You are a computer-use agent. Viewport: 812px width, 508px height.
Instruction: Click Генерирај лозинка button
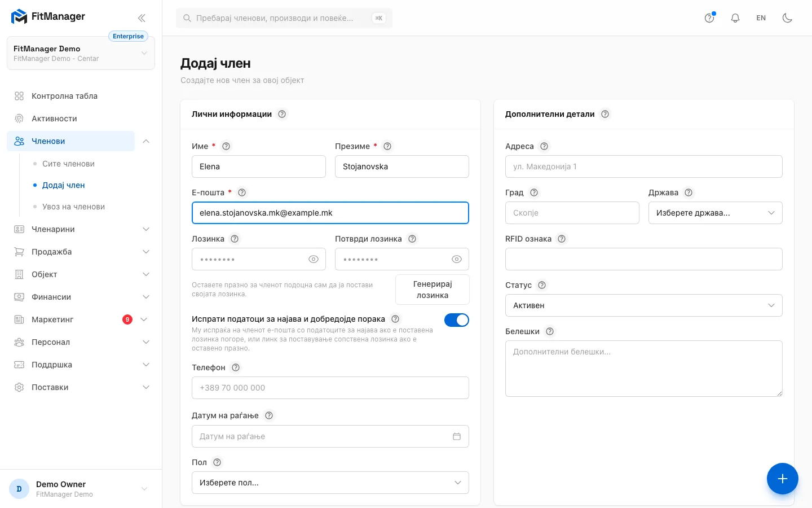point(433,290)
